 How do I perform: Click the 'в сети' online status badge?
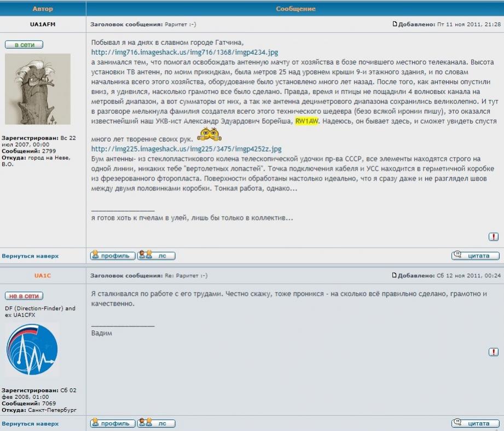pyautogui.click(x=24, y=45)
